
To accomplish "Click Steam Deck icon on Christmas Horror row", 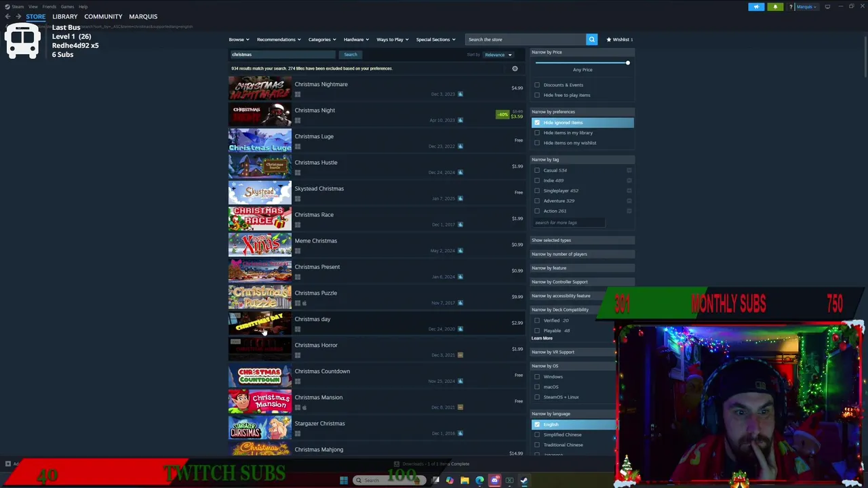I will [460, 355].
